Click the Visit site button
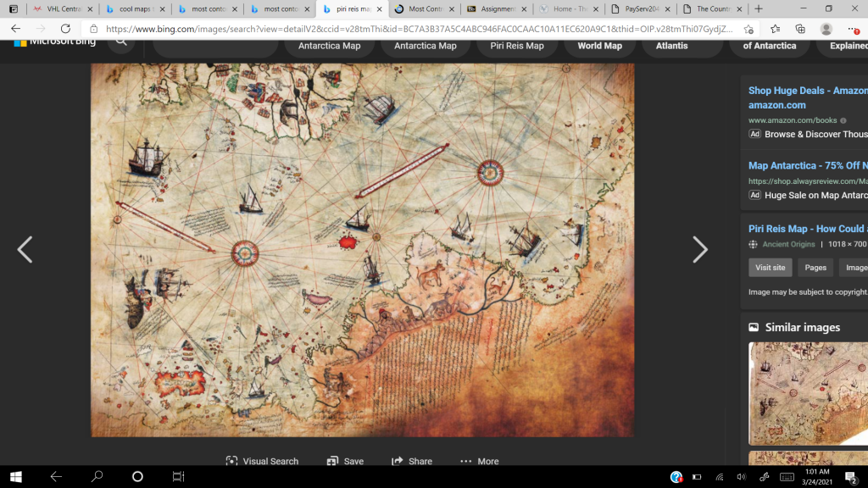This screenshot has height=488, width=868. point(770,267)
